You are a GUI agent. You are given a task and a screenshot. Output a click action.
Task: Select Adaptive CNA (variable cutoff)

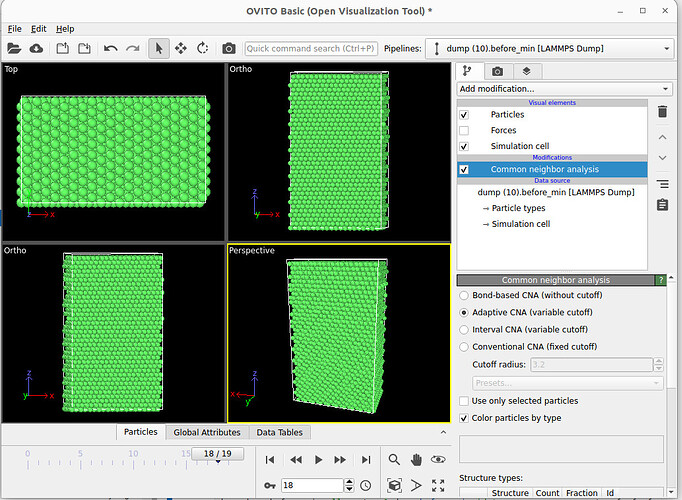click(464, 312)
